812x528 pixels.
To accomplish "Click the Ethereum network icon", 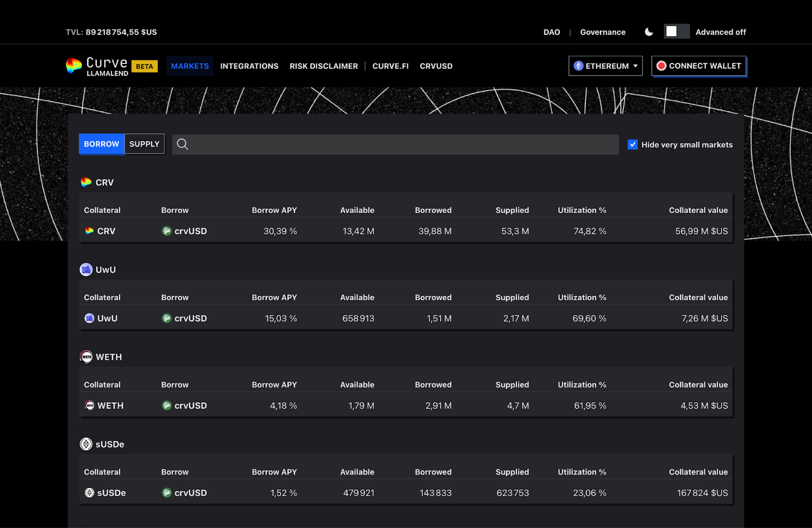I will point(579,66).
